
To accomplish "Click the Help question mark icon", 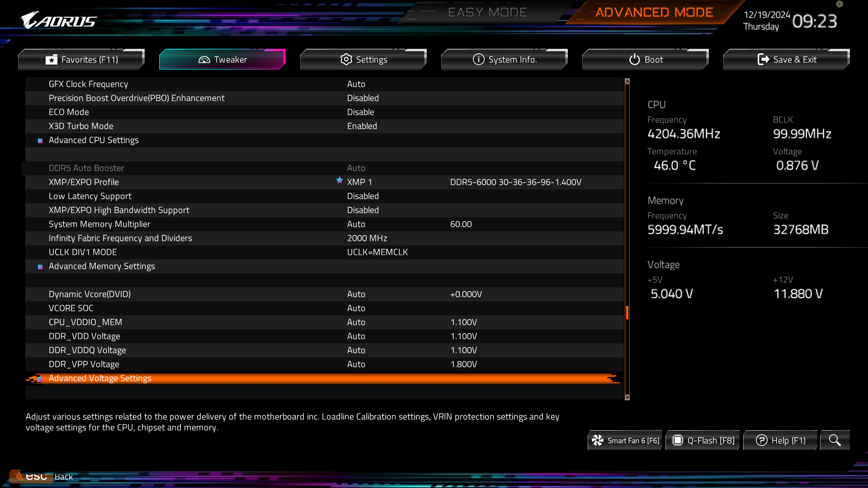I will point(761,440).
